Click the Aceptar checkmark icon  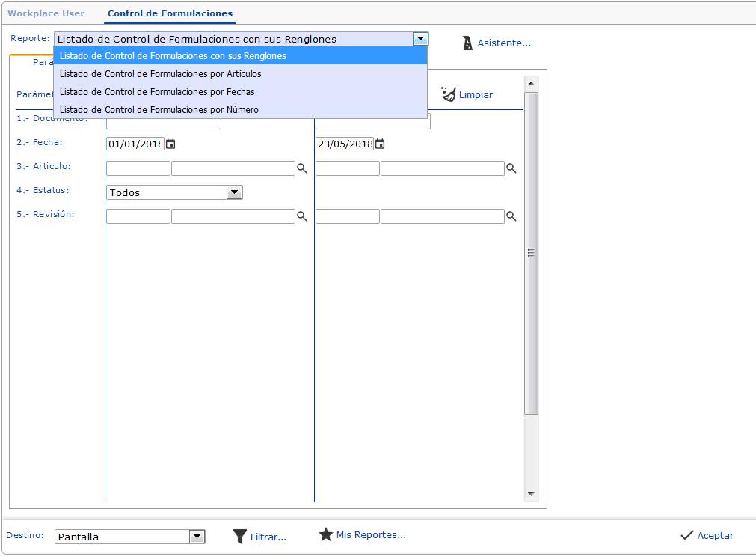[688, 534]
